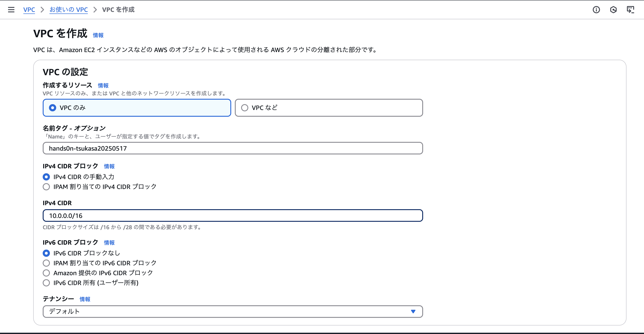The image size is (644, 334).
Task: Open 情報 link beside IPv6 CIDR ブロック
Action: [x=109, y=243]
